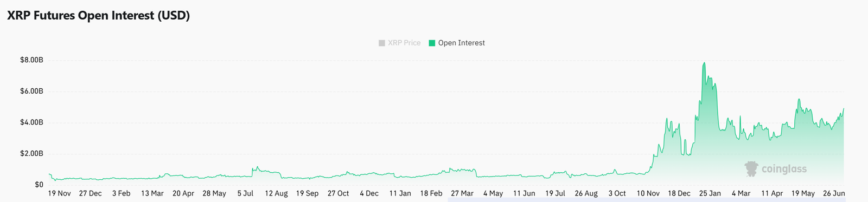
Task: Click the coinglass watermark logo icon
Action: (751, 168)
